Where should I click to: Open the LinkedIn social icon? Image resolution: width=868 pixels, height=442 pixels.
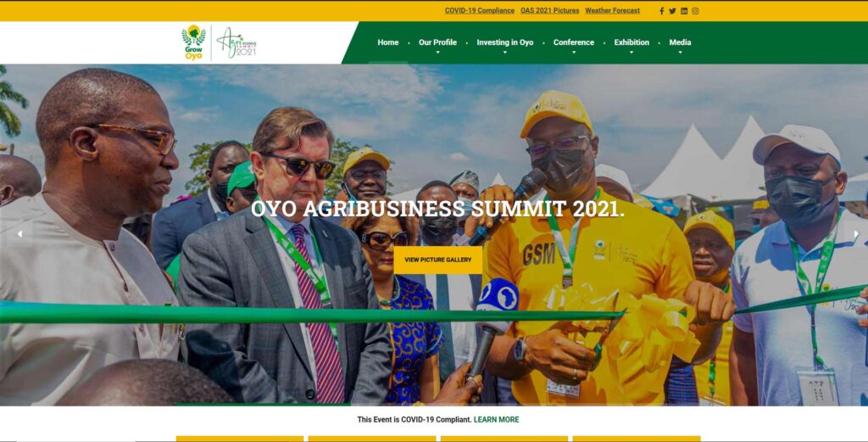[x=684, y=11]
